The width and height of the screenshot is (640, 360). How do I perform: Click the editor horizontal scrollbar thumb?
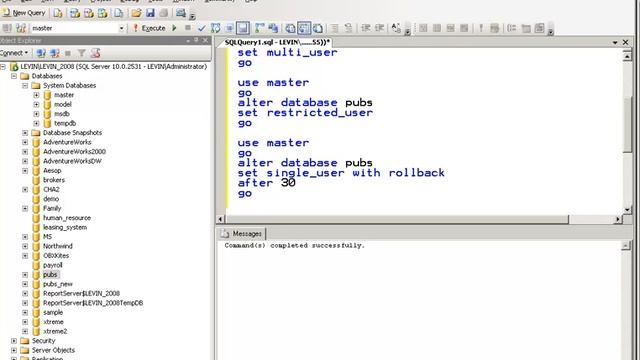(397, 220)
